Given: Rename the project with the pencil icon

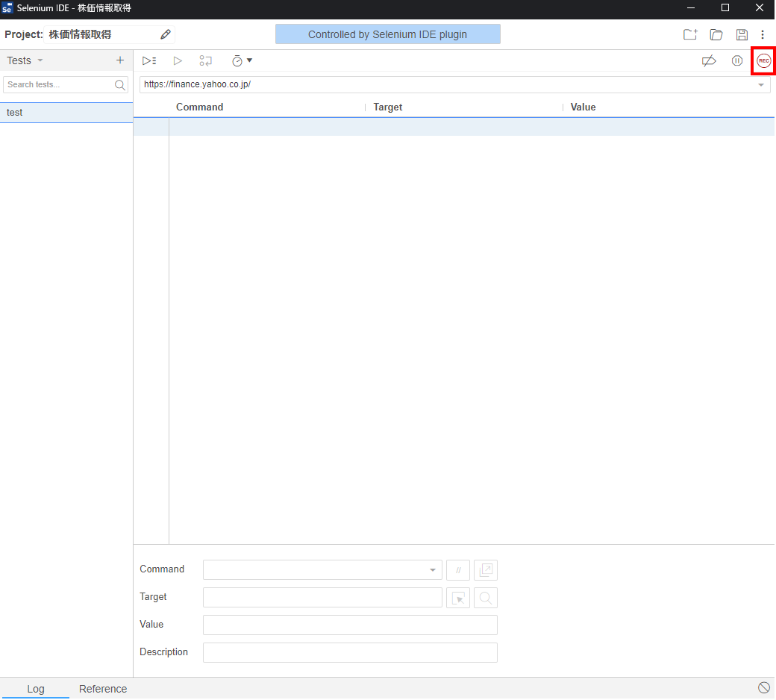Looking at the screenshot, I should click(166, 34).
